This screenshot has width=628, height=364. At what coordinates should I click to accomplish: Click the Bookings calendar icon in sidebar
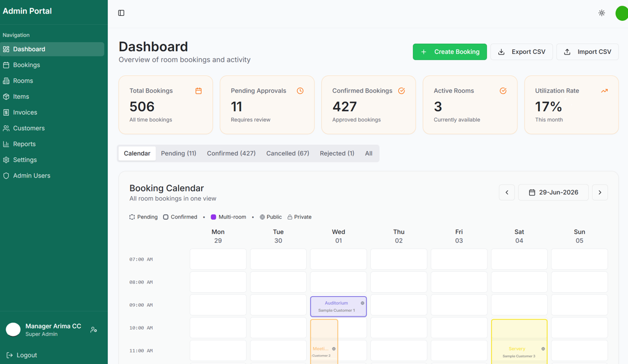[6, 65]
